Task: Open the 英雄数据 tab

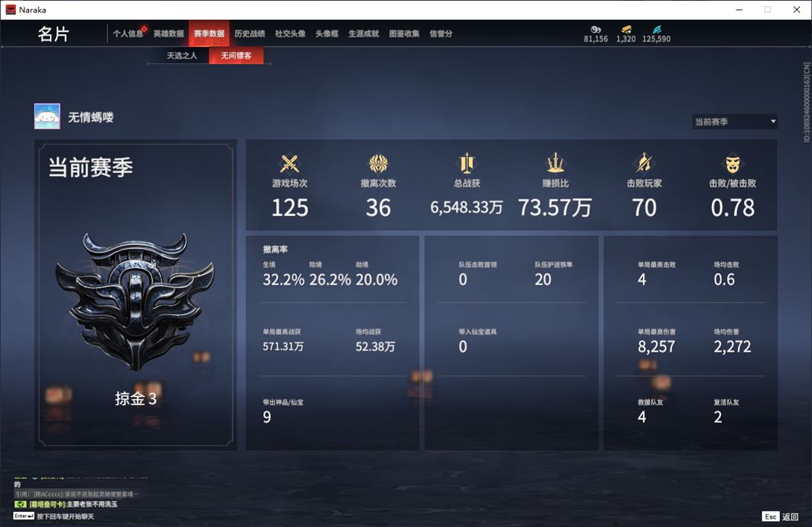Action: pos(169,34)
